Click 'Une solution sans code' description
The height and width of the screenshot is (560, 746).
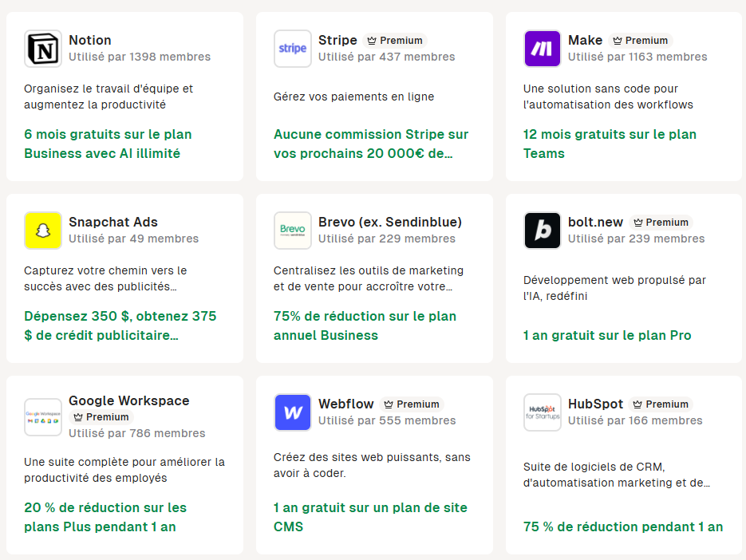(x=609, y=97)
